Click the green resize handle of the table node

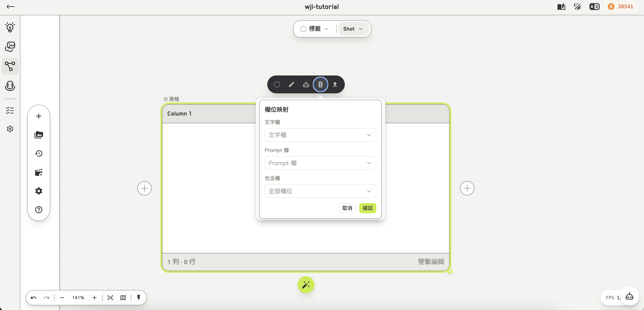point(450,271)
